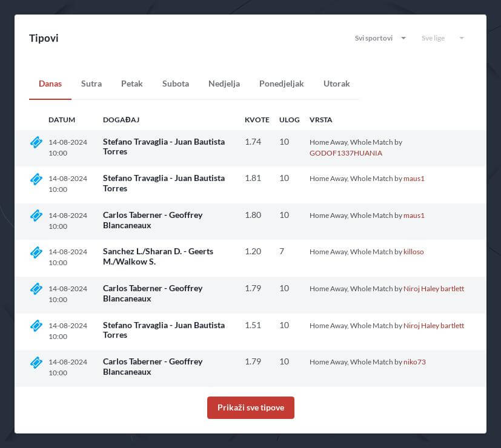The height and width of the screenshot is (448, 501).
Task: Click ticket icon in niko73 row
Action: click(36, 363)
